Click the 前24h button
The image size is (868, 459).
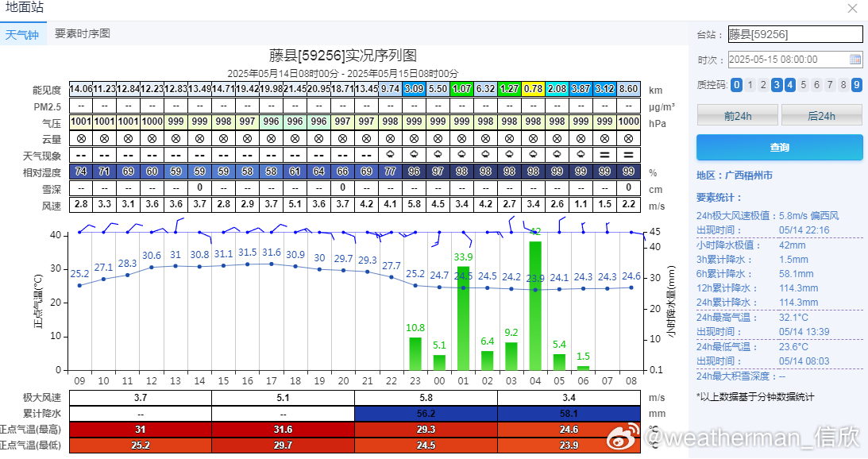coord(737,115)
